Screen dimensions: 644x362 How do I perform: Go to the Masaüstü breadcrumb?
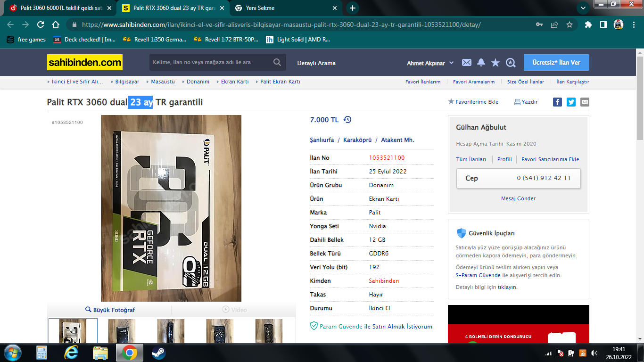(163, 82)
